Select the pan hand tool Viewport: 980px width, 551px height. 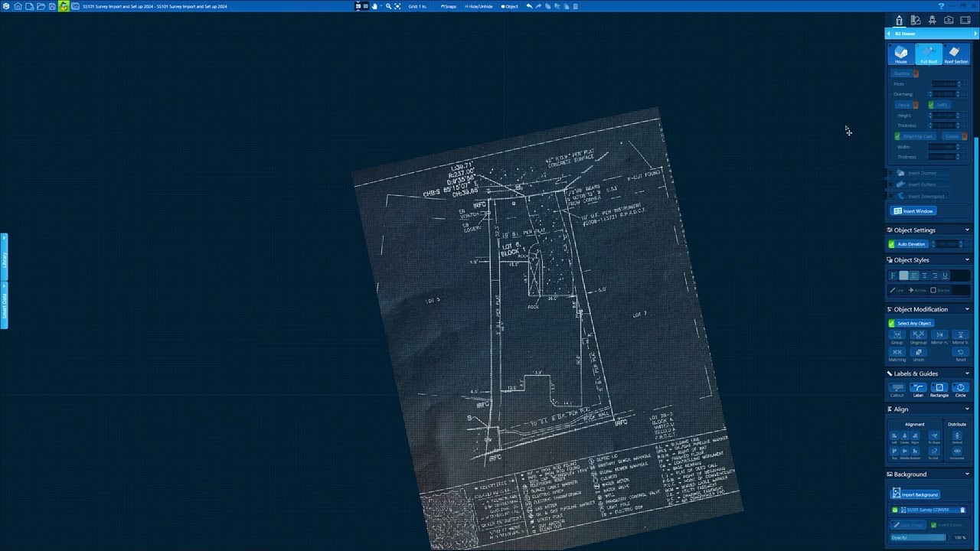pyautogui.click(x=374, y=6)
